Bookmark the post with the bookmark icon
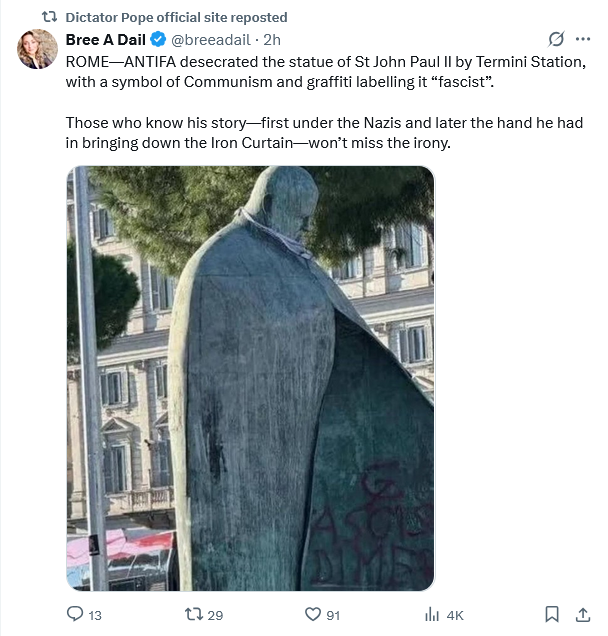The width and height of the screenshot is (608, 636). pos(551,614)
